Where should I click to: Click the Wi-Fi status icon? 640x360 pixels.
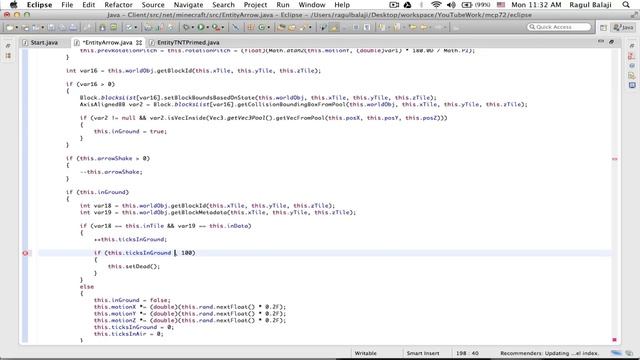click(436, 5)
